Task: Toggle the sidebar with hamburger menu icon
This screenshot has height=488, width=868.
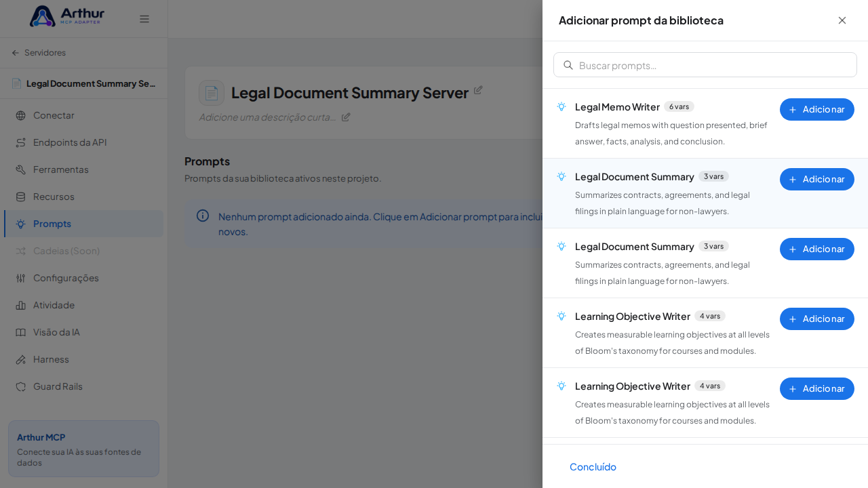Action: click(144, 19)
